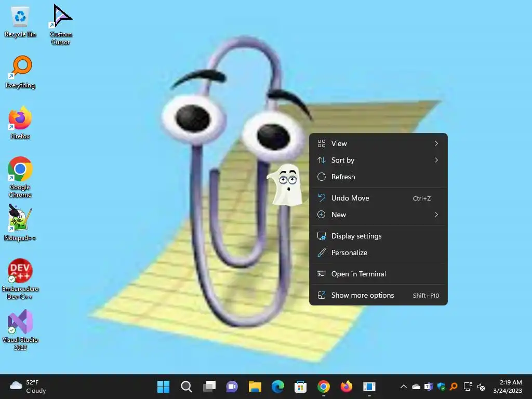Open the weather widget showing 52°F Cloudy
The width and height of the screenshot is (532, 399).
(28, 387)
